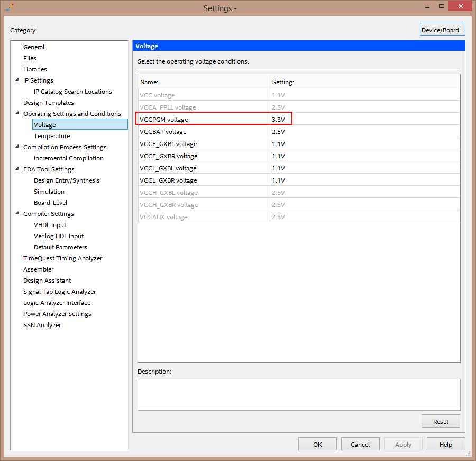Image resolution: width=476 pixels, height=461 pixels.
Task: Select the Design Templates category
Action: click(49, 103)
